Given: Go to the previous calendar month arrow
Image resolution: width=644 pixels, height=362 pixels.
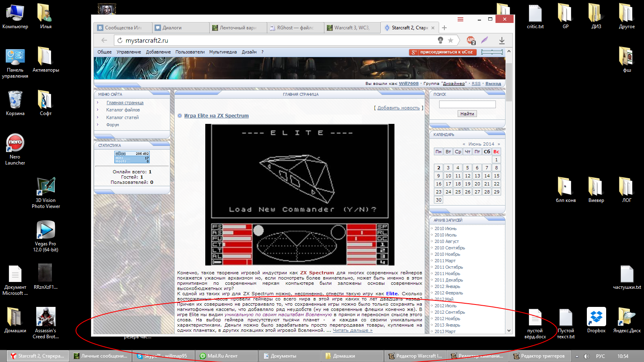Looking at the screenshot, I should [x=464, y=144].
